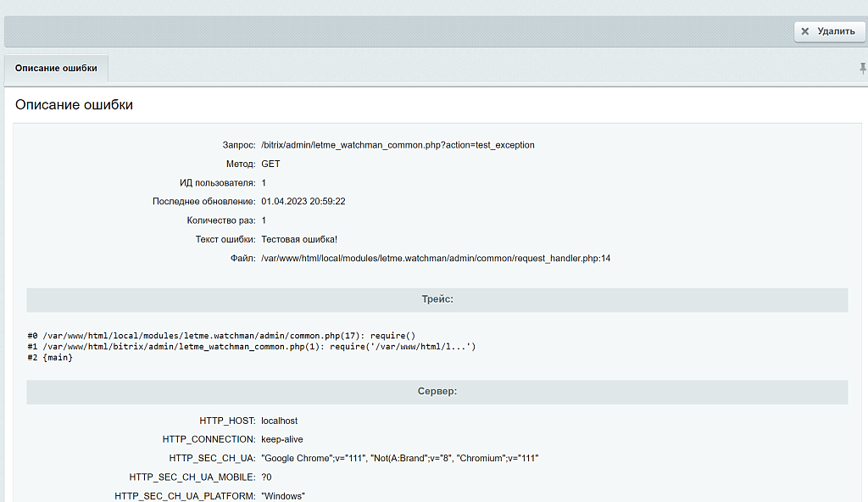Click the request URL with action=test_exception
The width and height of the screenshot is (868, 502).
pos(398,145)
